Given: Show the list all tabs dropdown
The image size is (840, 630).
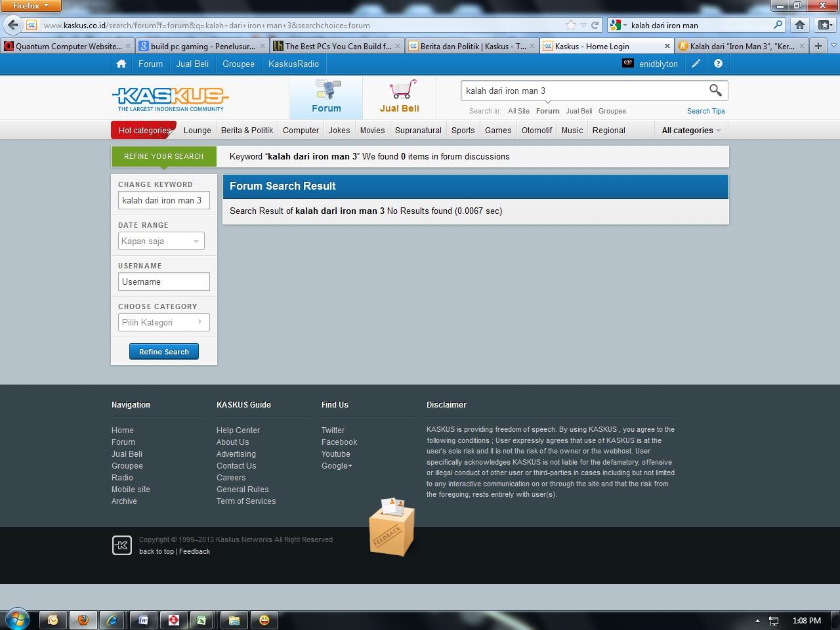Looking at the screenshot, I should [833, 46].
